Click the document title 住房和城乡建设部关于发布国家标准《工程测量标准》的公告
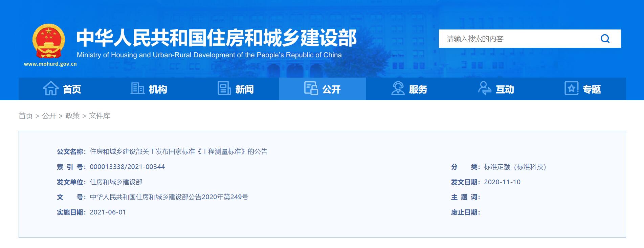Image resolution: width=644 pixels, height=248 pixels. click(x=178, y=151)
